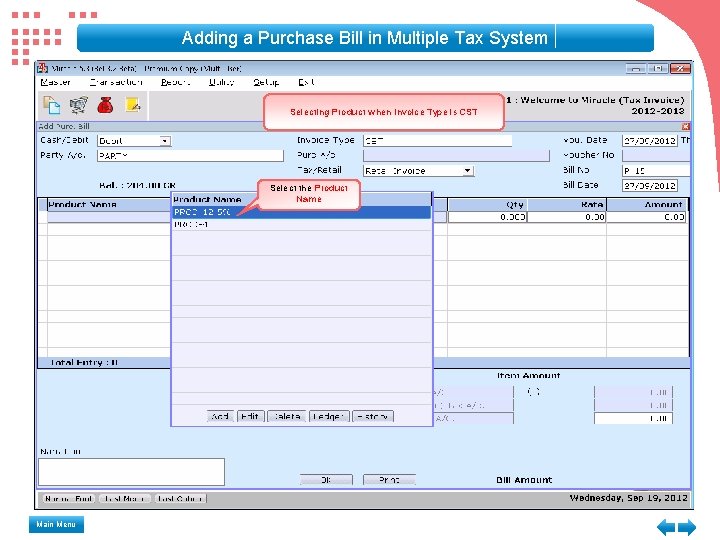The height and width of the screenshot is (540, 720).
Task: Click the white amount field under Item Amount
Action: tap(633, 418)
